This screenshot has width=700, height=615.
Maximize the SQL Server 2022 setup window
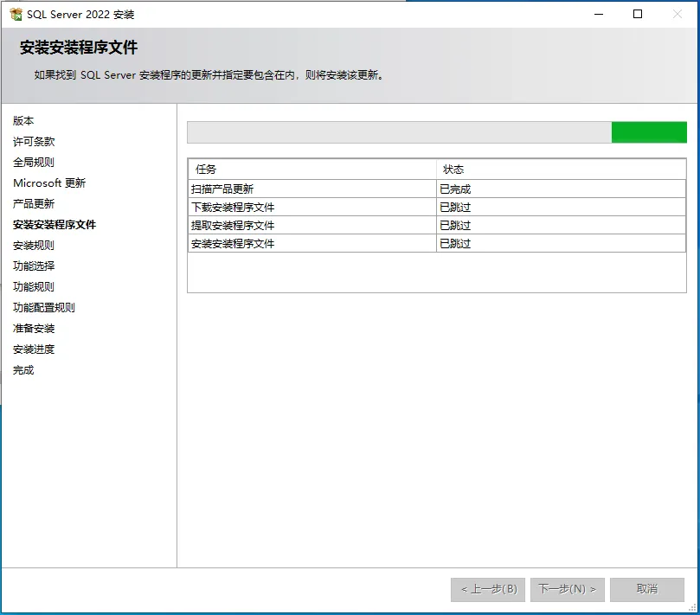638,15
